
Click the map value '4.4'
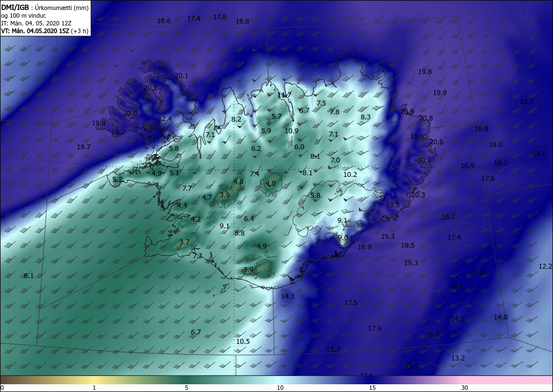[182, 205]
